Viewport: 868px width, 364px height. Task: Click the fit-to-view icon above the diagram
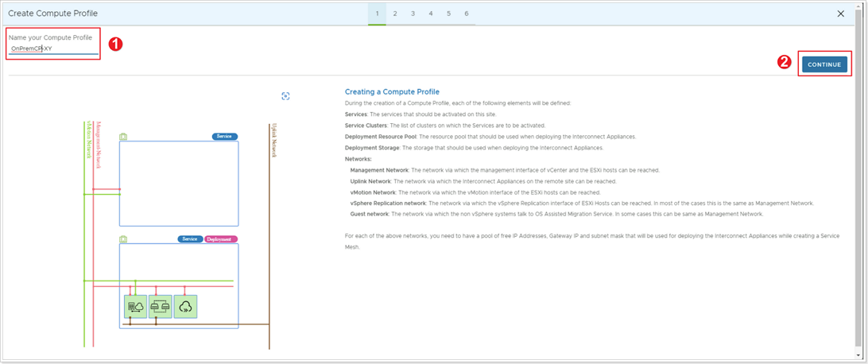[285, 96]
